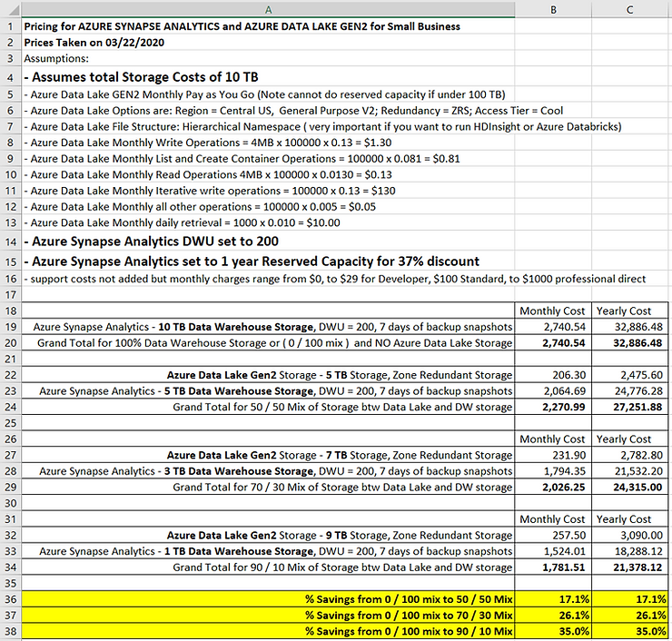The height and width of the screenshot is (641, 672).
Task: Select the 2,782.80 yearly cost cell
Action: pyautogui.click(x=629, y=455)
